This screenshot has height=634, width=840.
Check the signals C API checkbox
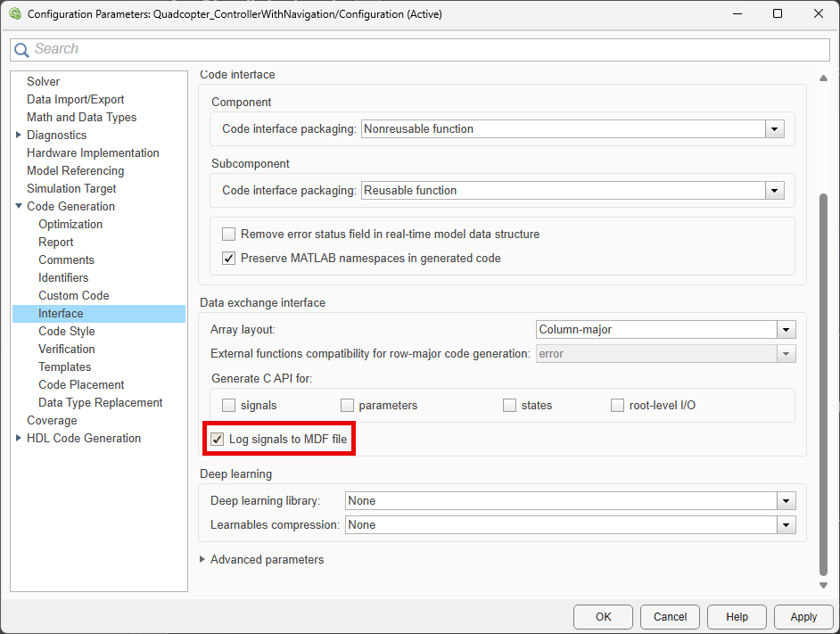pyautogui.click(x=229, y=405)
